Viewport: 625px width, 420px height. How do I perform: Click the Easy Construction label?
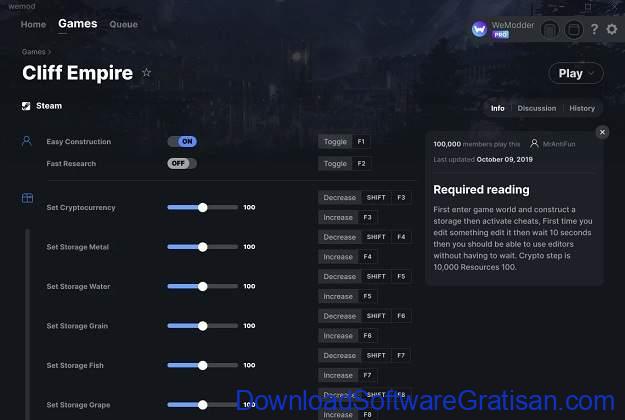point(79,141)
